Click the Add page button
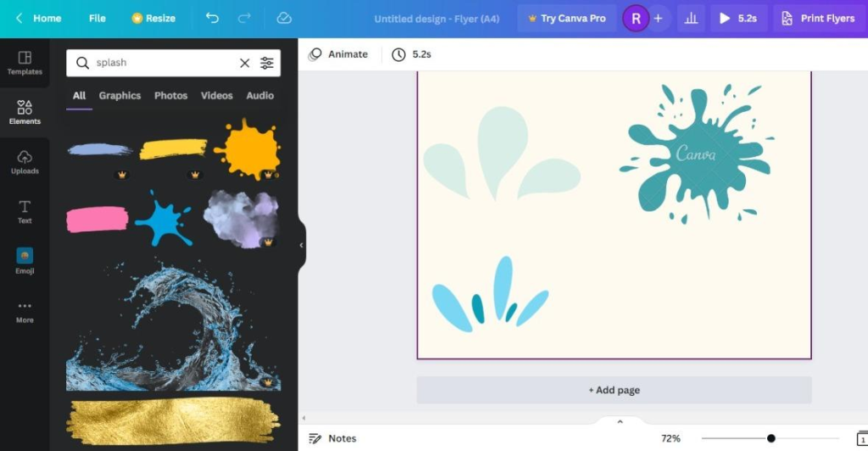Viewport: 868px width, 451px height. (x=614, y=390)
